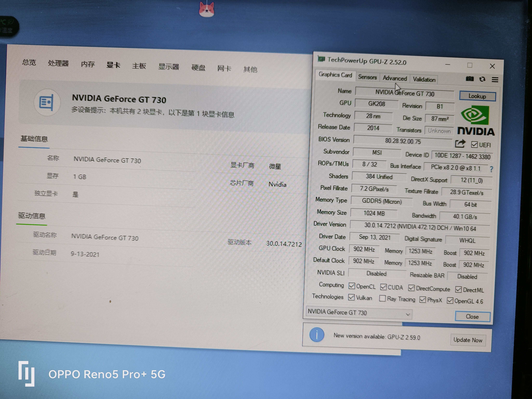The image size is (532, 399).
Task: Click the Close button in GPU-Z
Action: coord(473,317)
